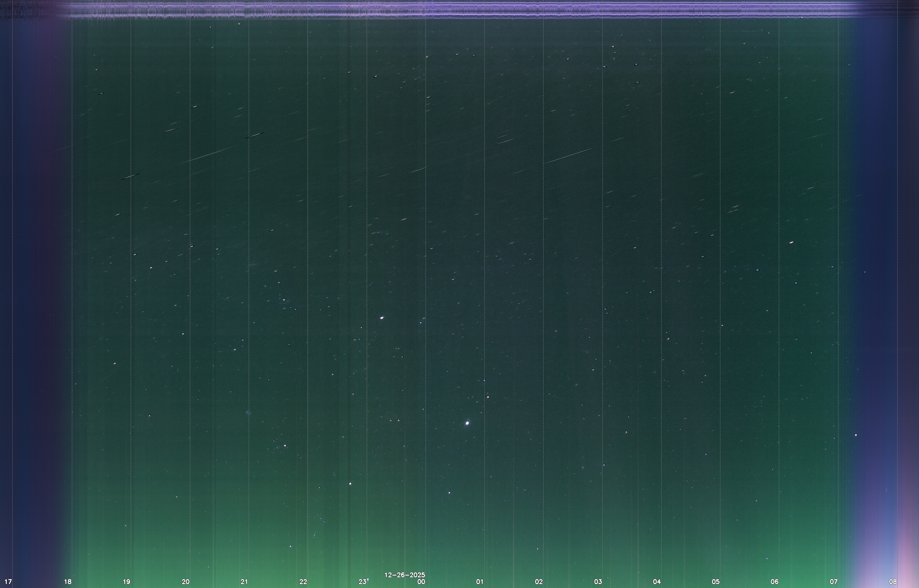Click the 23 hour label
Screen dimensions: 919x588
pyautogui.click(x=362, y=582)
